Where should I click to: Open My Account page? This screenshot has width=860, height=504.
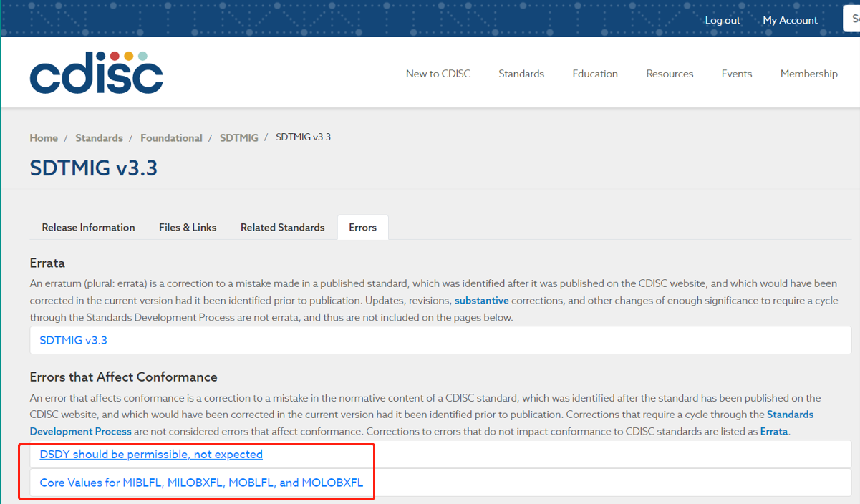click(790, 20)
